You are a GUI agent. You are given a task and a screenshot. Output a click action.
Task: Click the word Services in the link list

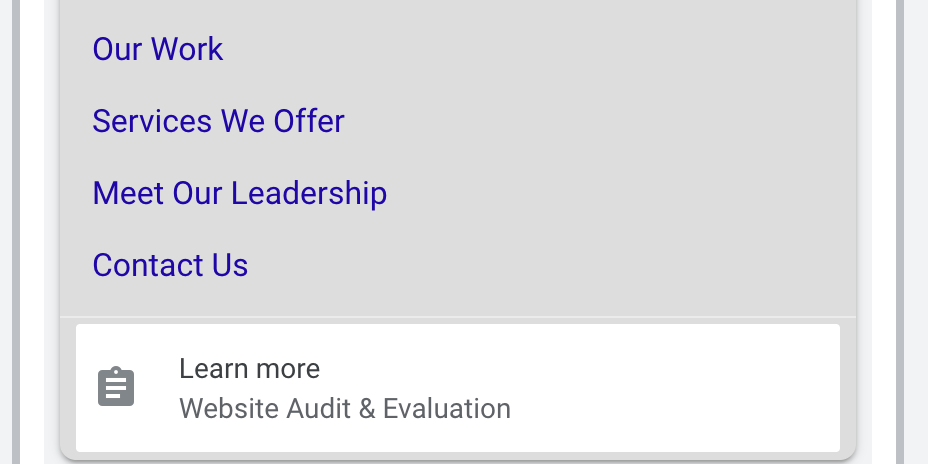click(152, 121)
